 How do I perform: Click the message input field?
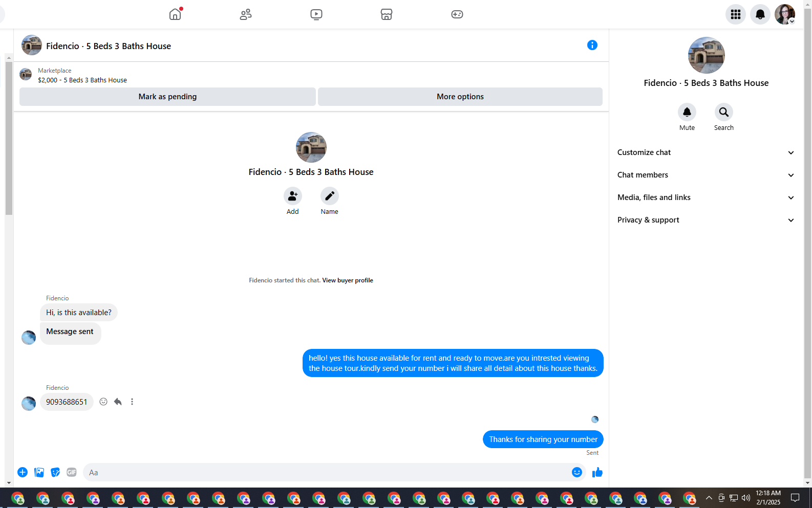pyautogui.click(x=328, y=472)
